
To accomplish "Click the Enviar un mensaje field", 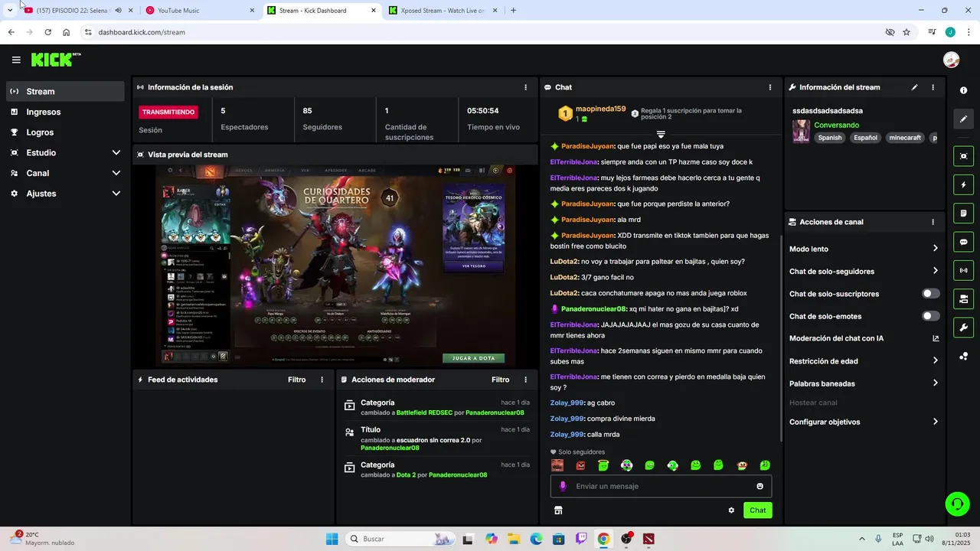I will pos(661,486).
